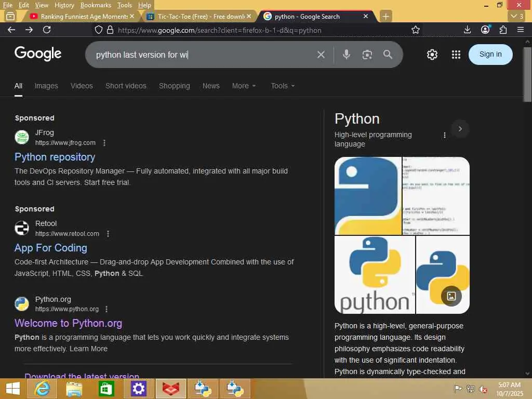Expand Python knowledge panel next arrow
Viewport: 532px width, 399px height.
coord(460,129)
